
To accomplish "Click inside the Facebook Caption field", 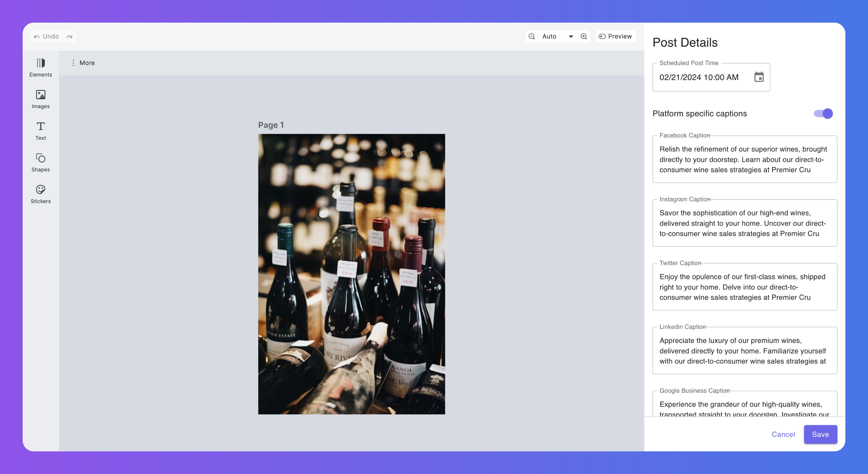I will point(744,159).
